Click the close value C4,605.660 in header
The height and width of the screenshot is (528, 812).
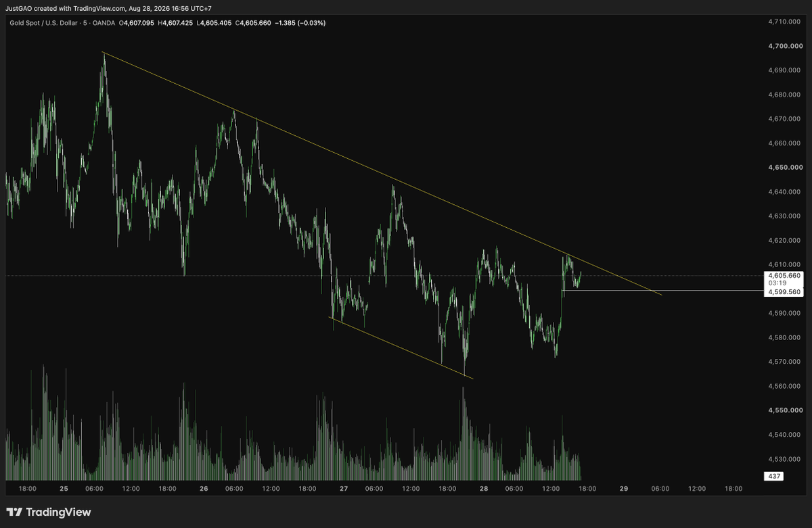pyautogui.click(x=252, y=23)
